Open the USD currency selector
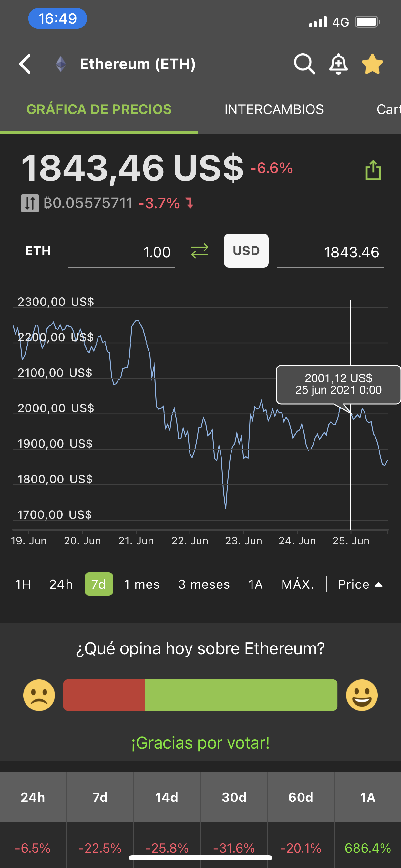 click(246, 251)
